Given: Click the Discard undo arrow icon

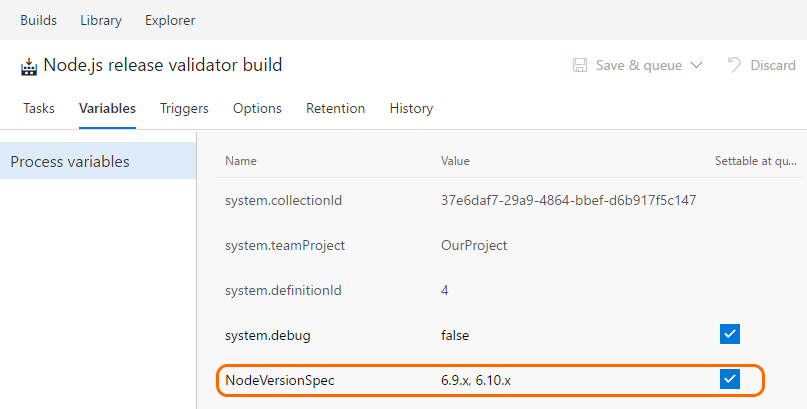Looking at the screenshot, I should point(734,65).
